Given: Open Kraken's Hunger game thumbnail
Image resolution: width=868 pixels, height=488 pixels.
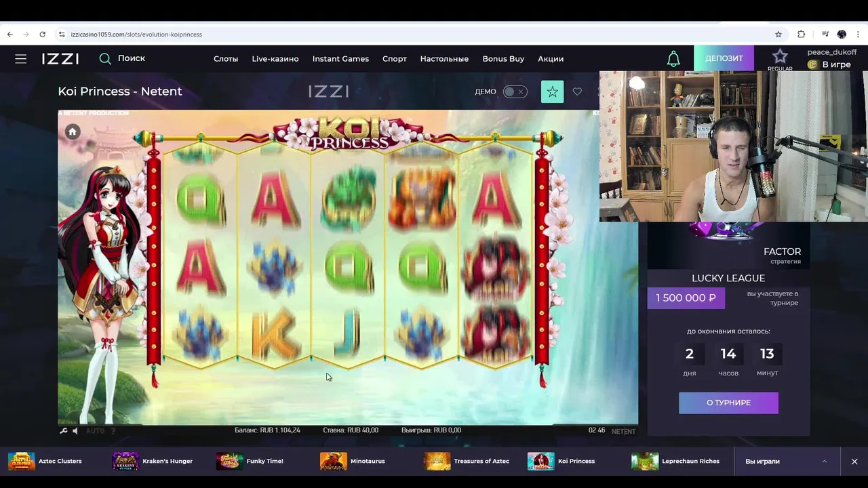Looking at the screenshot, I should [x=125, y=461].
